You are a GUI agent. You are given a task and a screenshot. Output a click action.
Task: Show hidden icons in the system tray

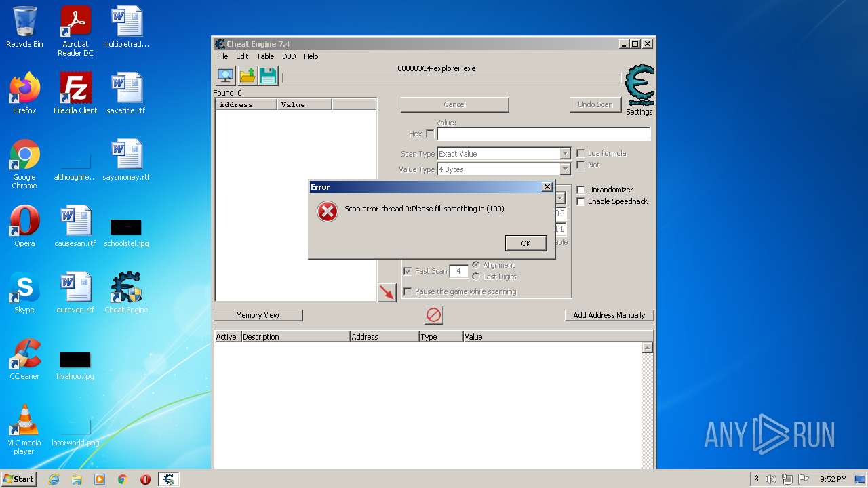click(x=756, y=479)
